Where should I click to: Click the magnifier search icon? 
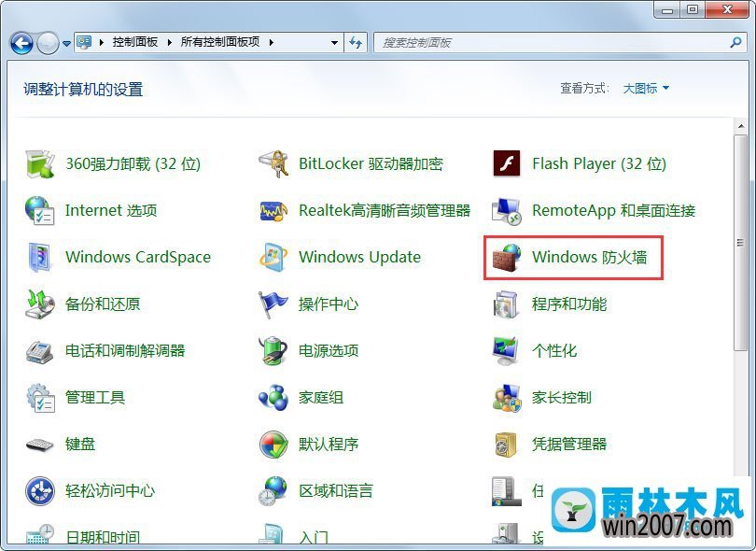[x=735, y=42]
